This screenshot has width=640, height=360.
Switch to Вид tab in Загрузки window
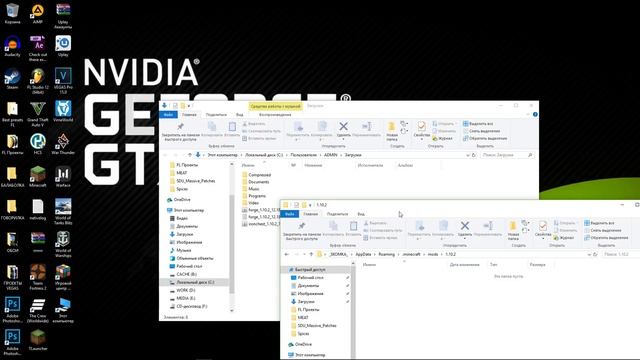click(x=240, y=115)
